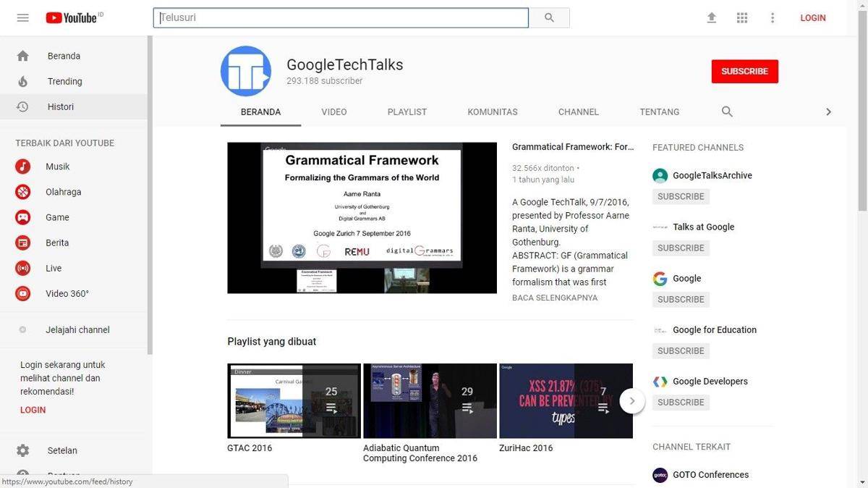868x488 pixels.
Task: Click LOGIN link in sidebar
Action: 33,410
